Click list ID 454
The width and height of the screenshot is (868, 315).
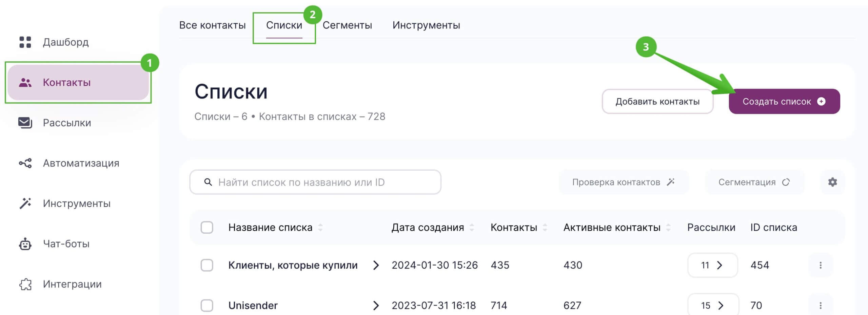click(x=759, y=265)
